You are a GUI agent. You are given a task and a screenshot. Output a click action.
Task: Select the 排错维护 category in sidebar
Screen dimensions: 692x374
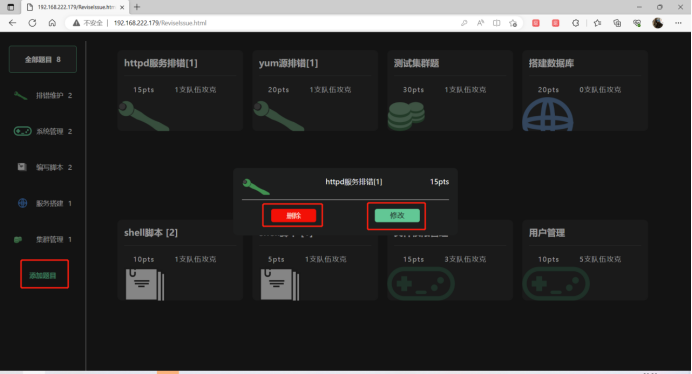click(x=43, y=95)
